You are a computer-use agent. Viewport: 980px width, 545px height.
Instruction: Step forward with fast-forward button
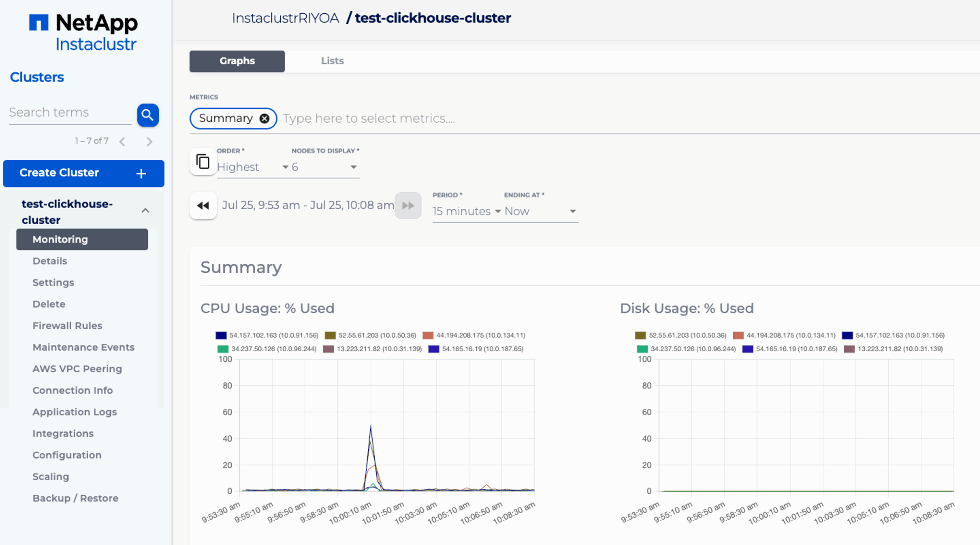pyautogui.click(x=408, y=206)
